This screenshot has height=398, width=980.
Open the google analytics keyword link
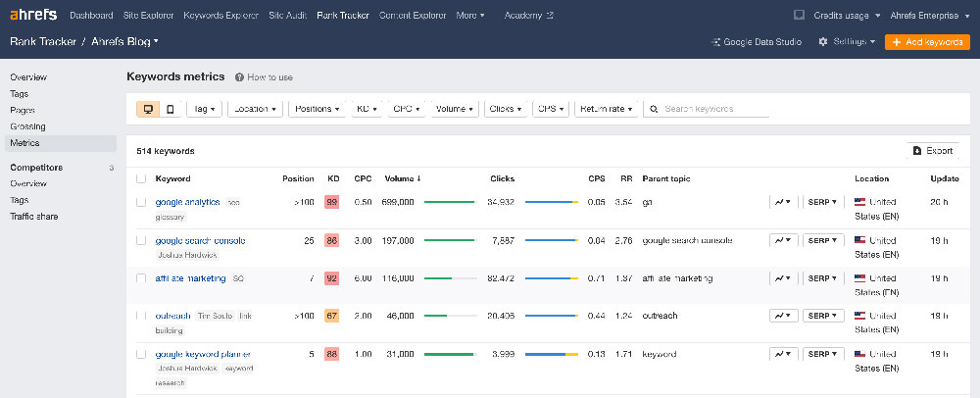[187, 202]
